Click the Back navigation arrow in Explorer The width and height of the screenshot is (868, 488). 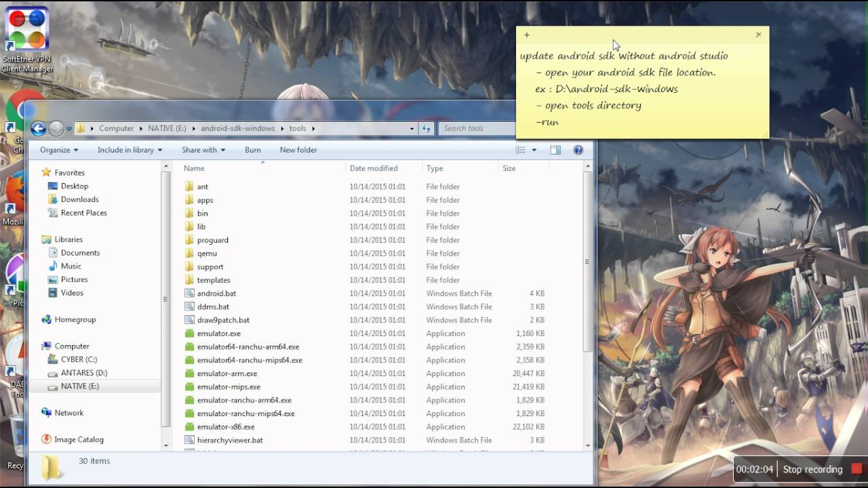39,129
